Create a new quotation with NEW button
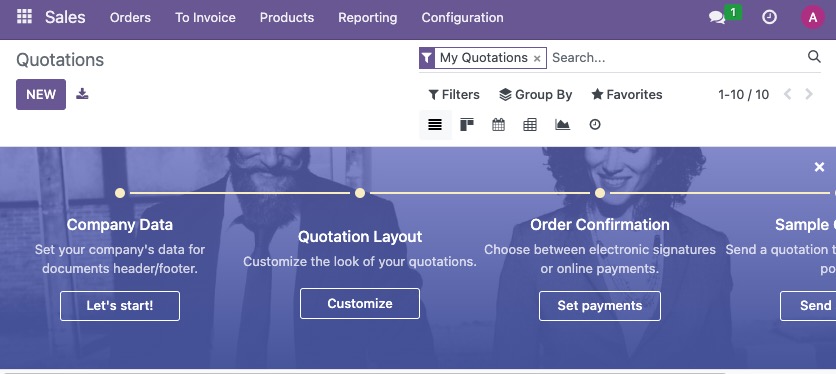 click(41, 94)
